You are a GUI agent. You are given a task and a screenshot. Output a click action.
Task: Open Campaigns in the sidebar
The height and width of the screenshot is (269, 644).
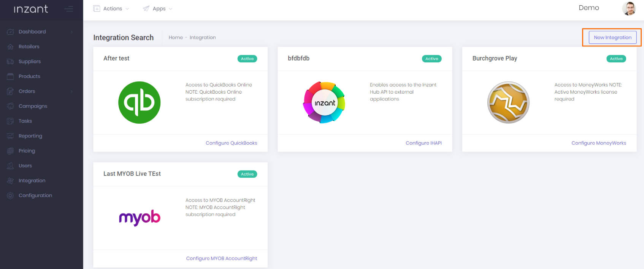click(x=33, y=106)
